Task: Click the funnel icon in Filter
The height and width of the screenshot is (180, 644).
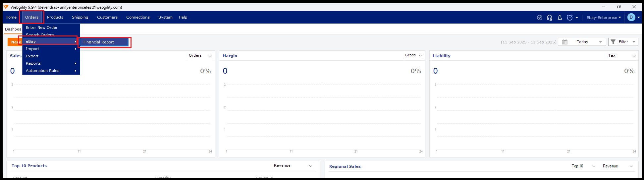Action: click(613, 42)
